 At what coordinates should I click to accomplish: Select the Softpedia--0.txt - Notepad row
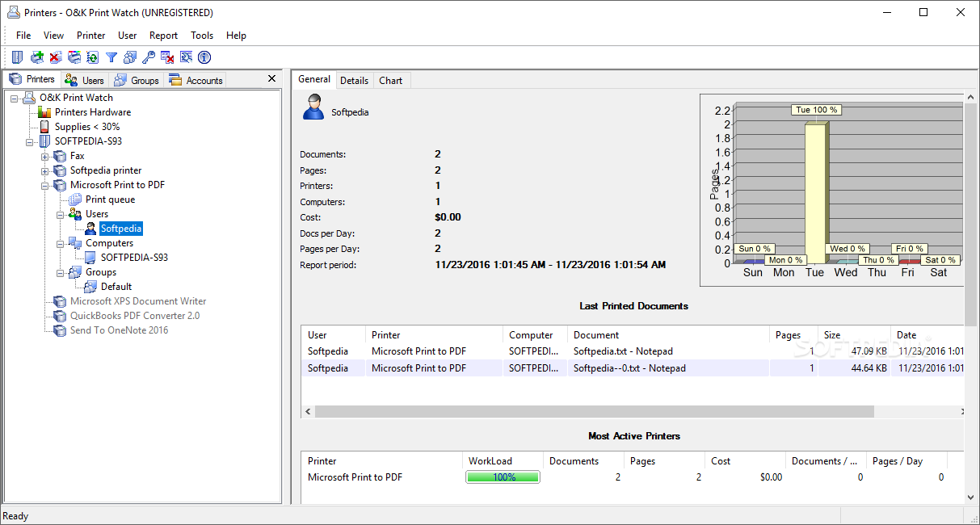[633, 368]
